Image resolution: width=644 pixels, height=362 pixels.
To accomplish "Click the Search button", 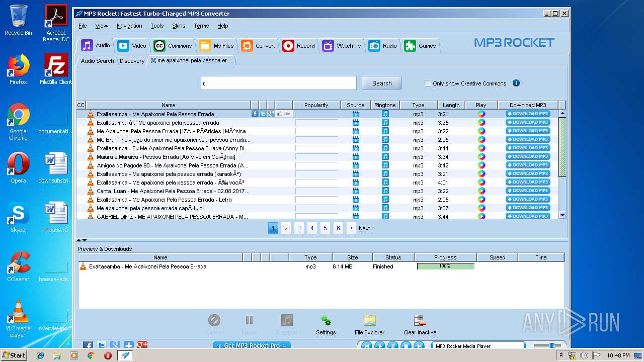I will click(x=382, y=83).
